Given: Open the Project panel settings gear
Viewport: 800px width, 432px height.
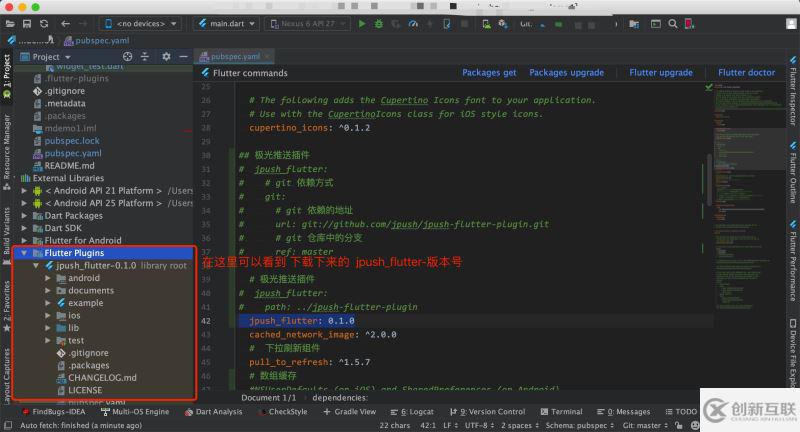Looking at the screenshot, I should (166, 57).
